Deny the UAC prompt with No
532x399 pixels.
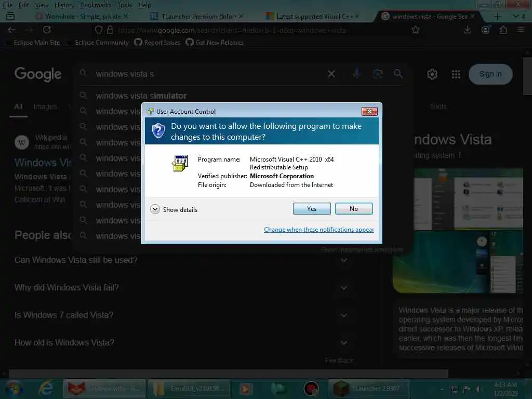tap(353, 209)
